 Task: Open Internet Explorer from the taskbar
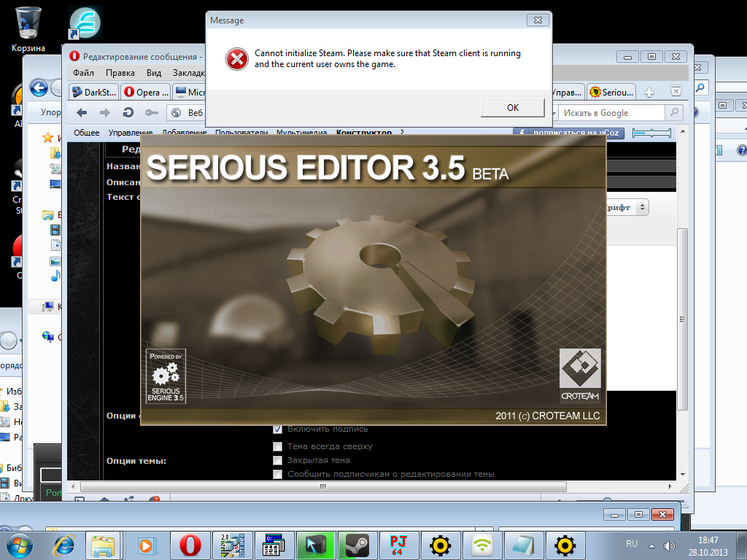point(63,545)
